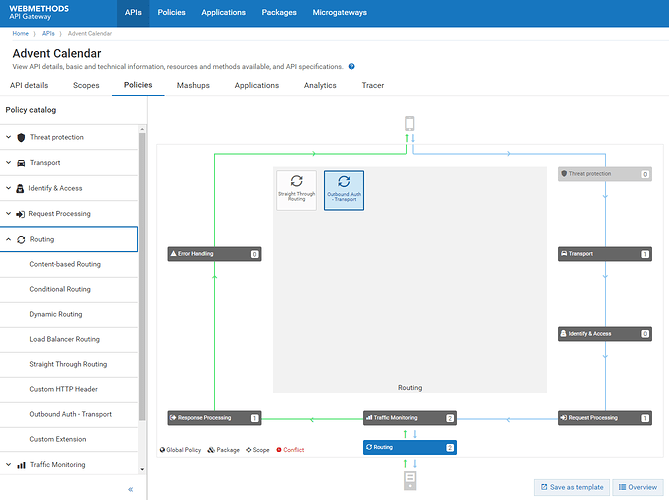Navigate to APIs breadcrumb link
Image resolution: width=669 pixels, height=500 pixels.
[48, 33]
